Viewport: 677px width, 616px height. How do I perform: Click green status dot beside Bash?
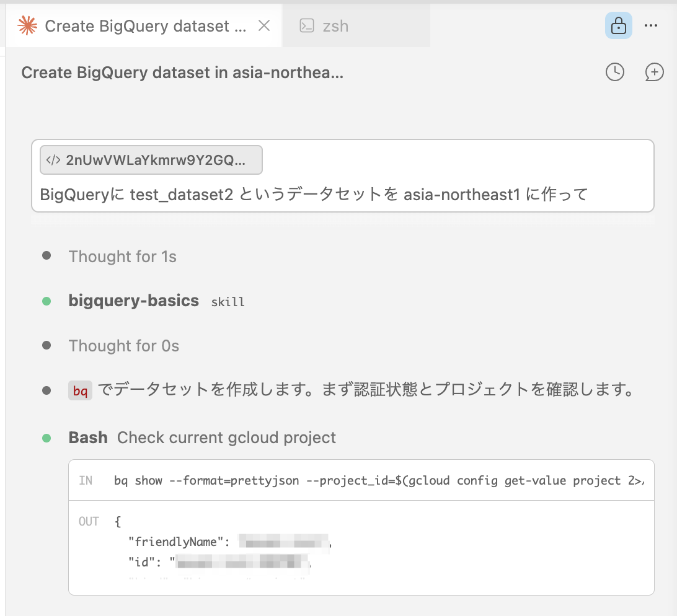46,439
